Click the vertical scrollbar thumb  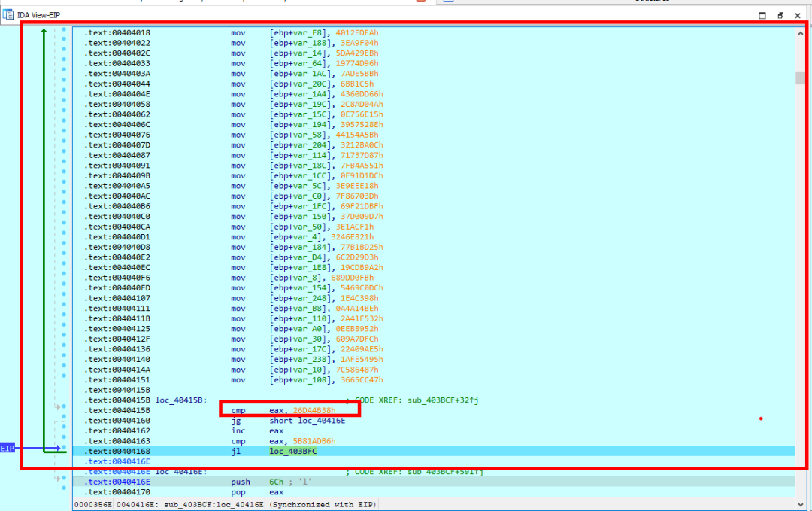(801, 78)
